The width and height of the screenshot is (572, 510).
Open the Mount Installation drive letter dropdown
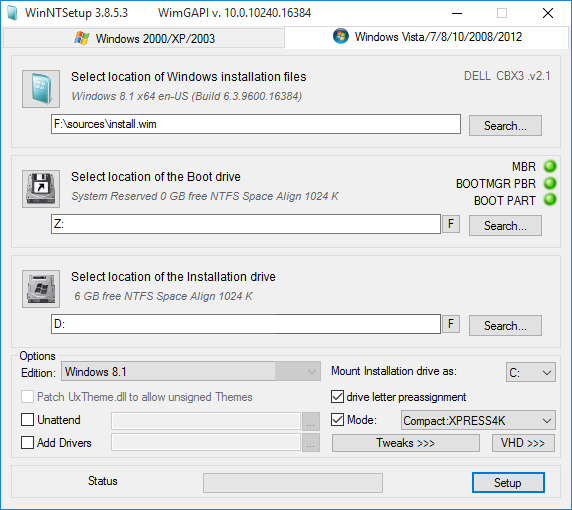click(x=531, y=372)
